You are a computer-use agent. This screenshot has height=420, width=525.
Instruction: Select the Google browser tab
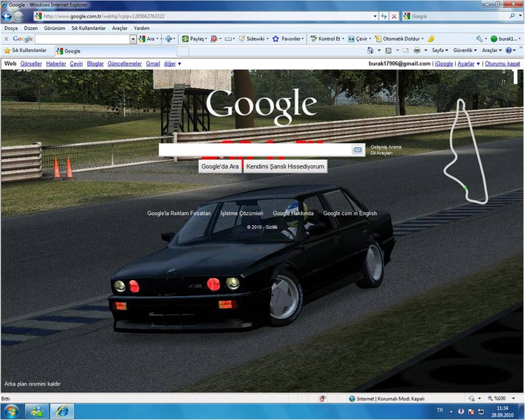click(x=115, y=51)
